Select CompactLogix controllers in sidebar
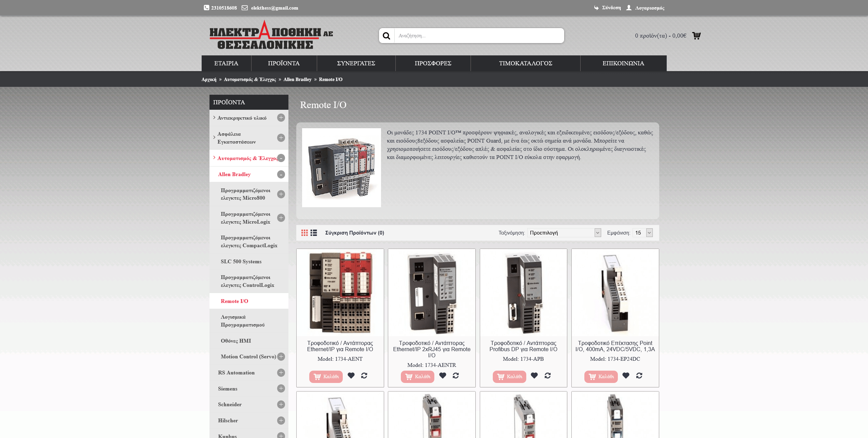This screenshot has height=438, width=868. pos(249,242)
